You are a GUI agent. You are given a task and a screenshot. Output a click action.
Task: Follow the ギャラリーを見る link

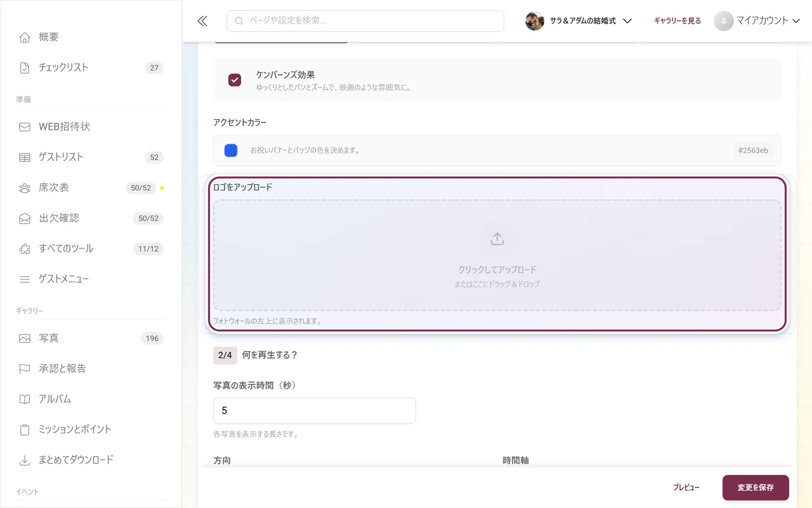coord(677,21)
